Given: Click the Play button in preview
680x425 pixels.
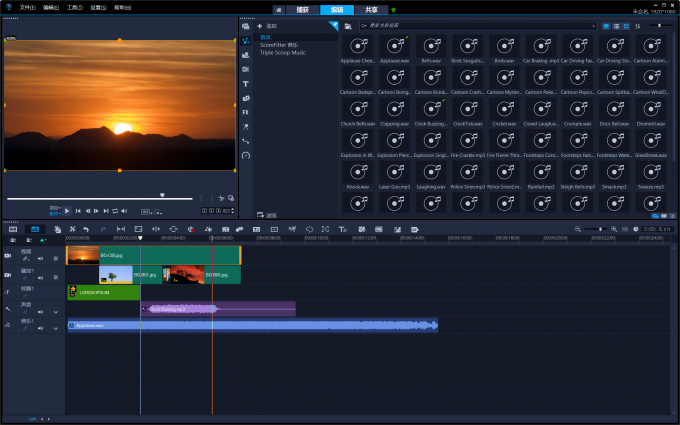Looking at the screenshot, I should [67, 211].
